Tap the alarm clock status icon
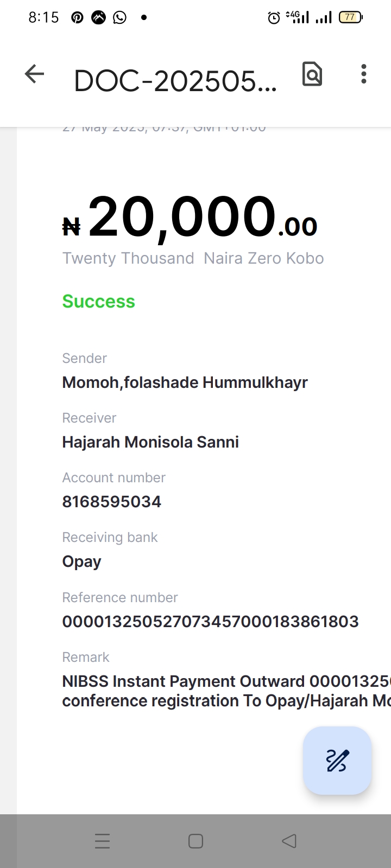Screen dimensions: 391x868 click(x=274, y=18)
